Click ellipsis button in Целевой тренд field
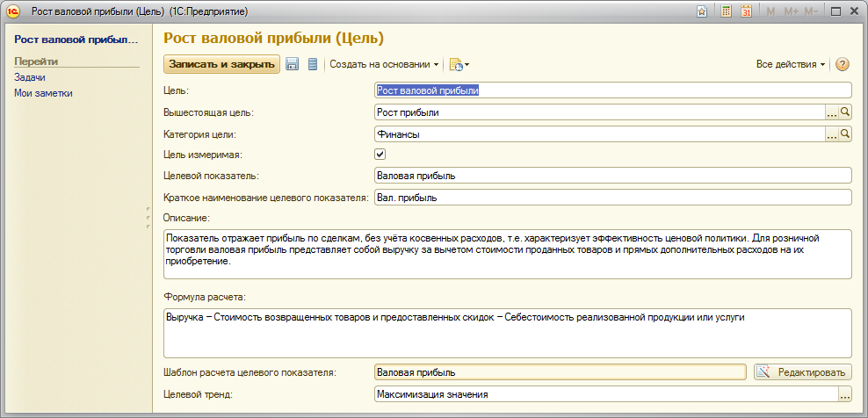The width and height of the screenshot is (868, 418). click(845, 395)
